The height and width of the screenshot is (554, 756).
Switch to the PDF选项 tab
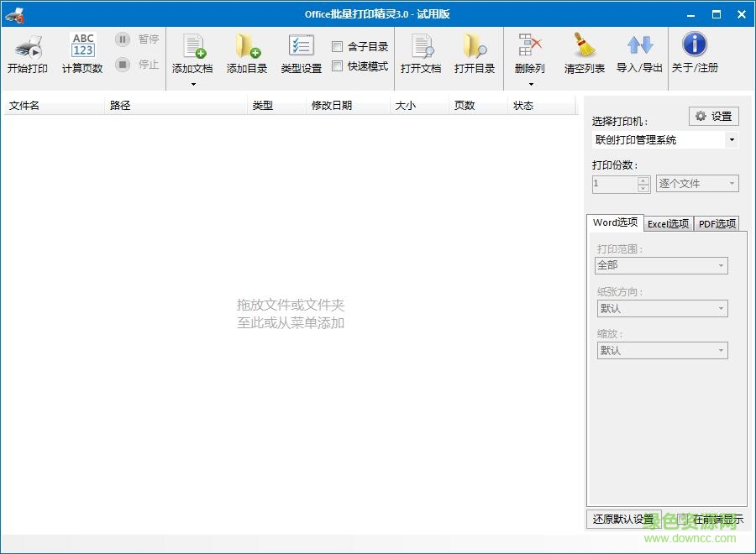(x=717, y=223)
